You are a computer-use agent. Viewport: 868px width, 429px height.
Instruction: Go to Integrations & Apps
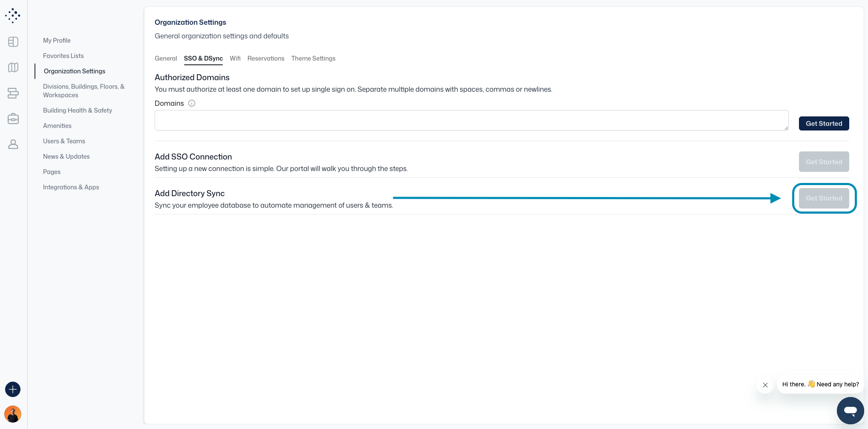coord(71,187)
